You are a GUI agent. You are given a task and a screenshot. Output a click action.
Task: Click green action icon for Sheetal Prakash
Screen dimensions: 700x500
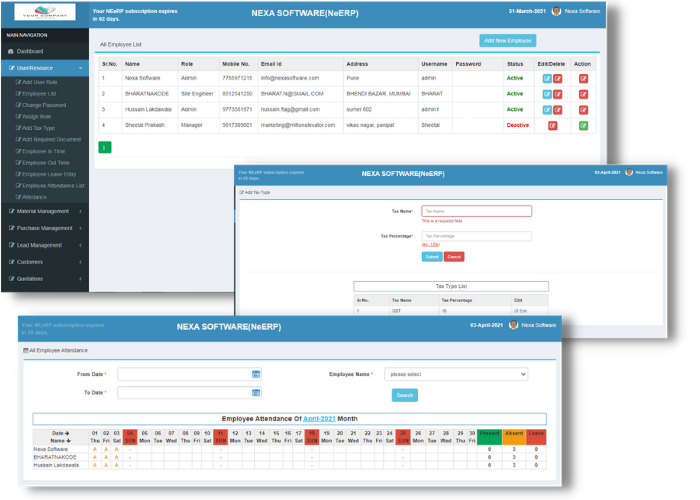583,125
